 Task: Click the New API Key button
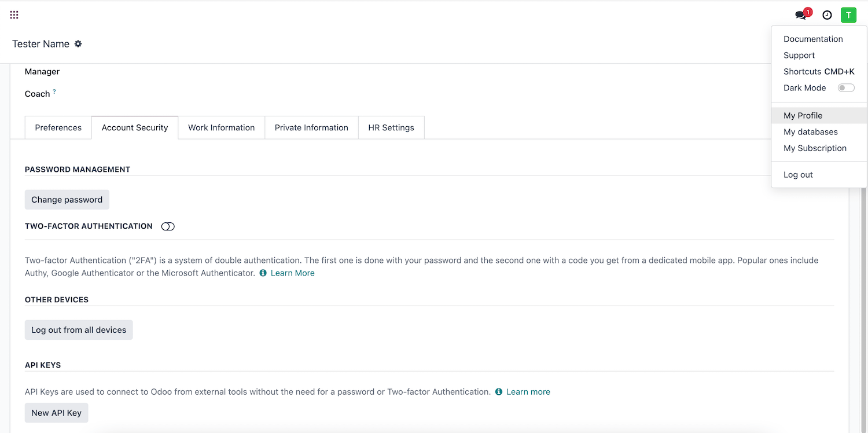pos(56,413)
